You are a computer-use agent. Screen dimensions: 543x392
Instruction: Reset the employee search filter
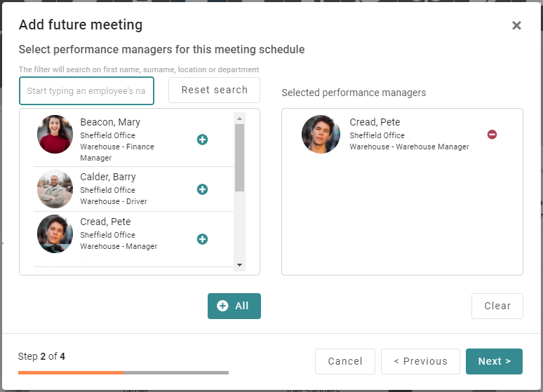[x=214, y=90]
